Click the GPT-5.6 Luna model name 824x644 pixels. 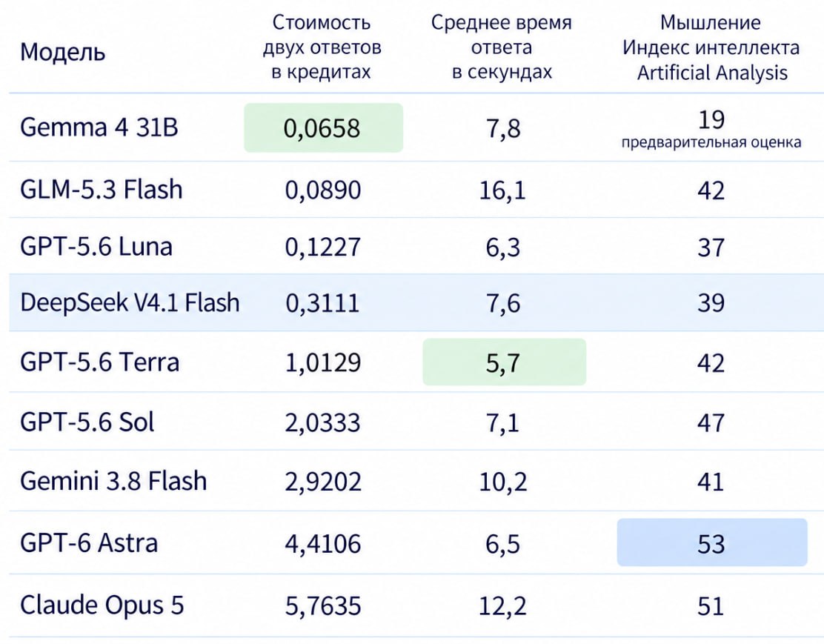pos(96,247)
